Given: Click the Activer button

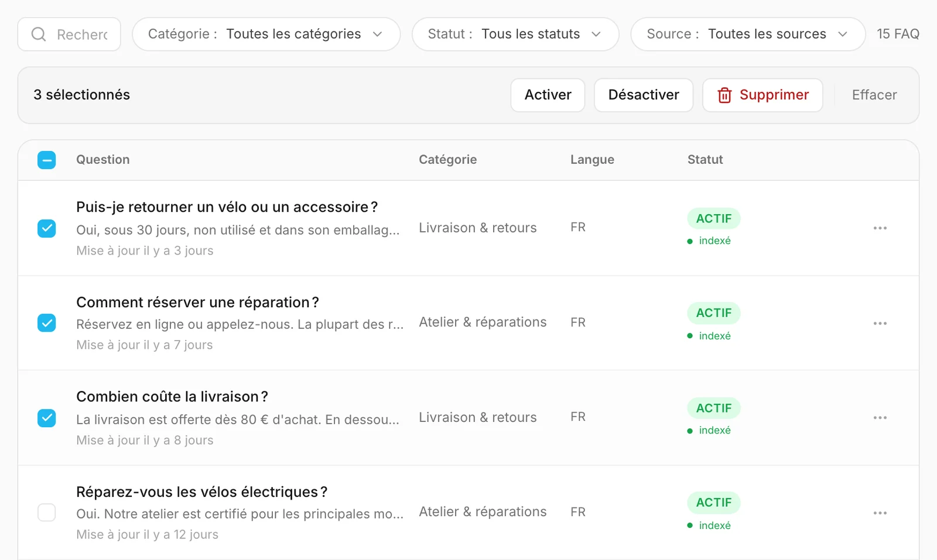Looking at the screenshot, I should point(548,95).
